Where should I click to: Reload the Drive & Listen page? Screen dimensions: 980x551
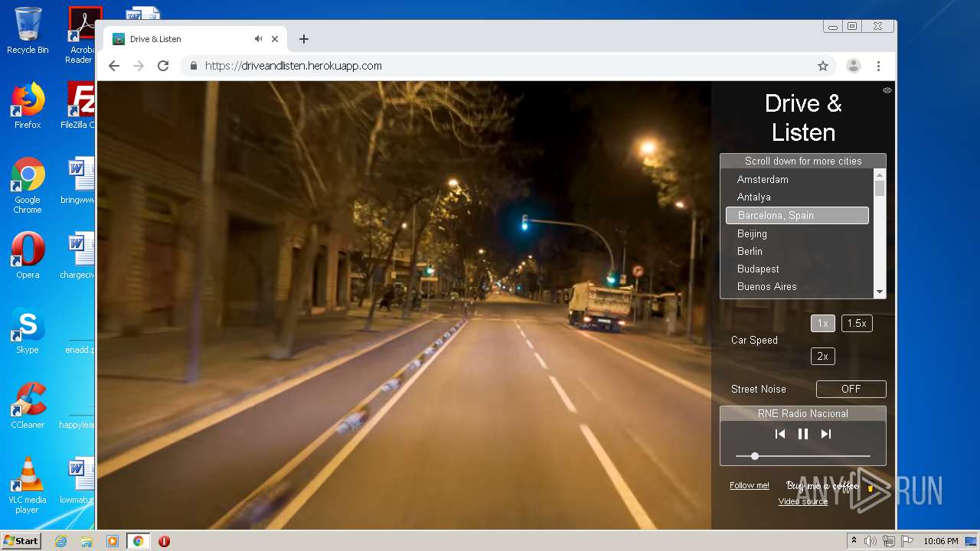pyautogui.click(x=163, y=66)
